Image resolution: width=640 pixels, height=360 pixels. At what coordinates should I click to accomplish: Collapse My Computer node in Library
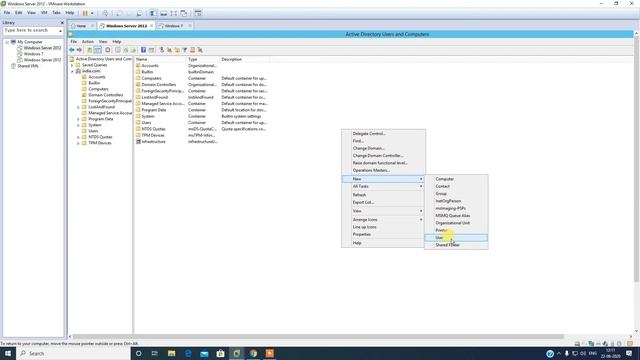click(x=7, y=42)
